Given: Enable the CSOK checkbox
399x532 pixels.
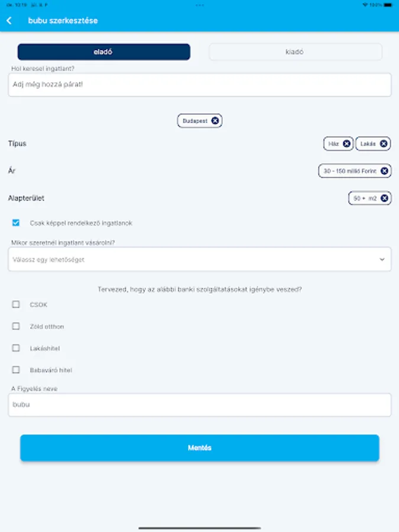Looking at the screenshot, I should tap(16, 305).
